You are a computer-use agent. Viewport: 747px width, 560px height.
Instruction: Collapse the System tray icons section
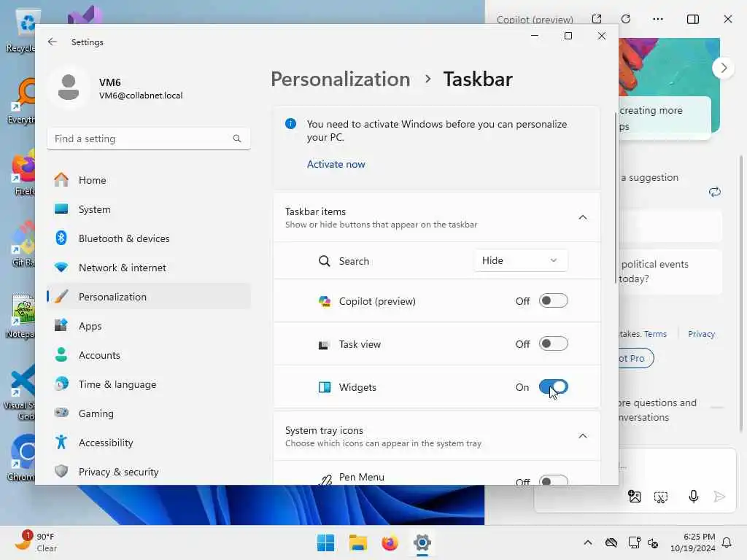[x=583, y=436]
